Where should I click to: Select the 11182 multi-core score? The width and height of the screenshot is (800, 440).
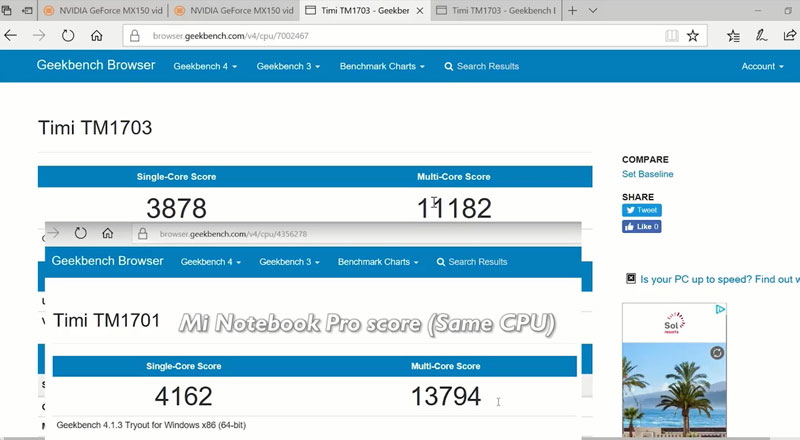tap(454, 208)
